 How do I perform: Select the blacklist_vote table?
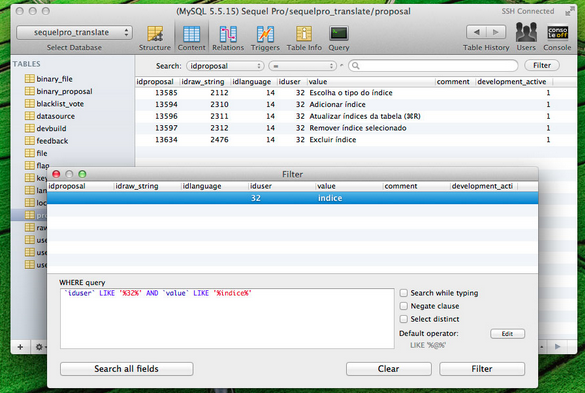(54, 103)
